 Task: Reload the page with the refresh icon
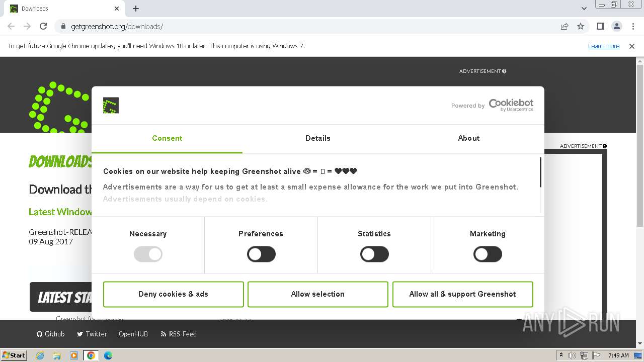[43, 27]
